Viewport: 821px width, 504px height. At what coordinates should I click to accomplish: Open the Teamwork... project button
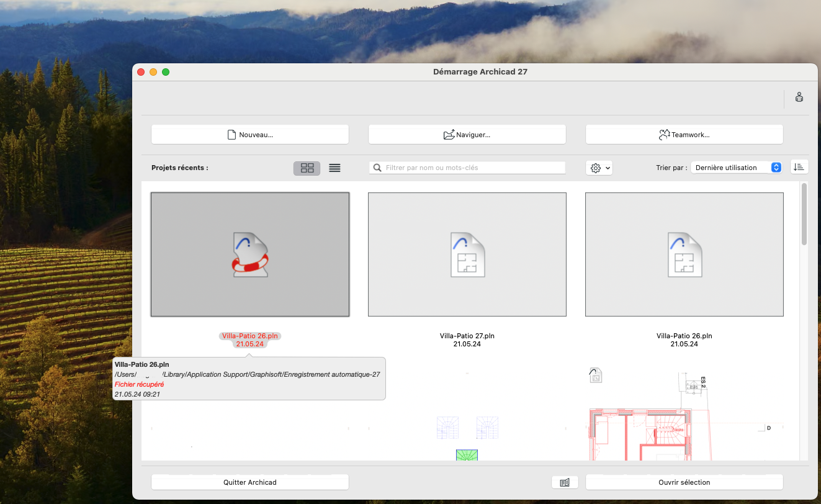684,135
